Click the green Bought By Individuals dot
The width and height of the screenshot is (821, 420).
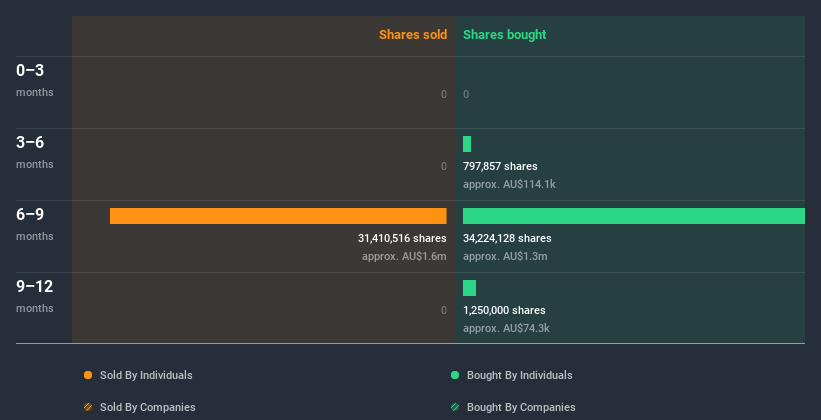click(455, 375)
